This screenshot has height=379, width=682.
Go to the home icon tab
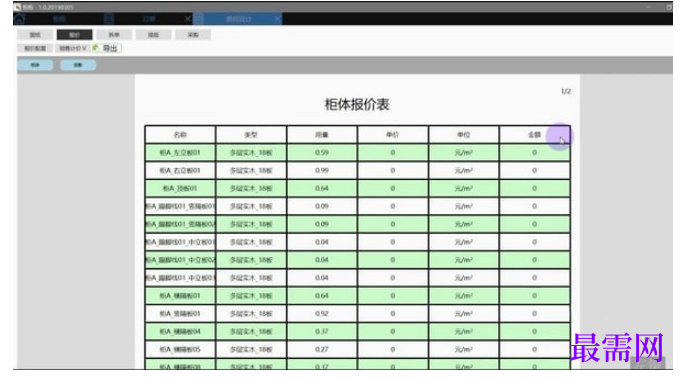click(x=20, y=19)
